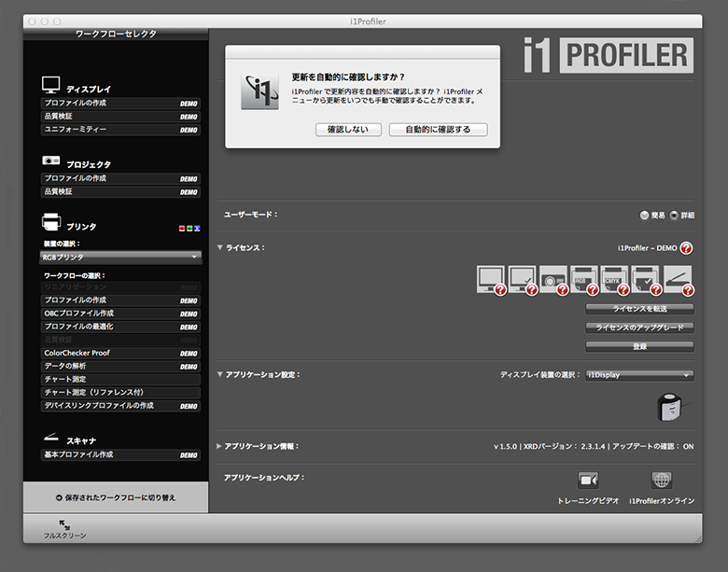
Task: Open i1Profiler Online globe icon
Action: (662, 480)
